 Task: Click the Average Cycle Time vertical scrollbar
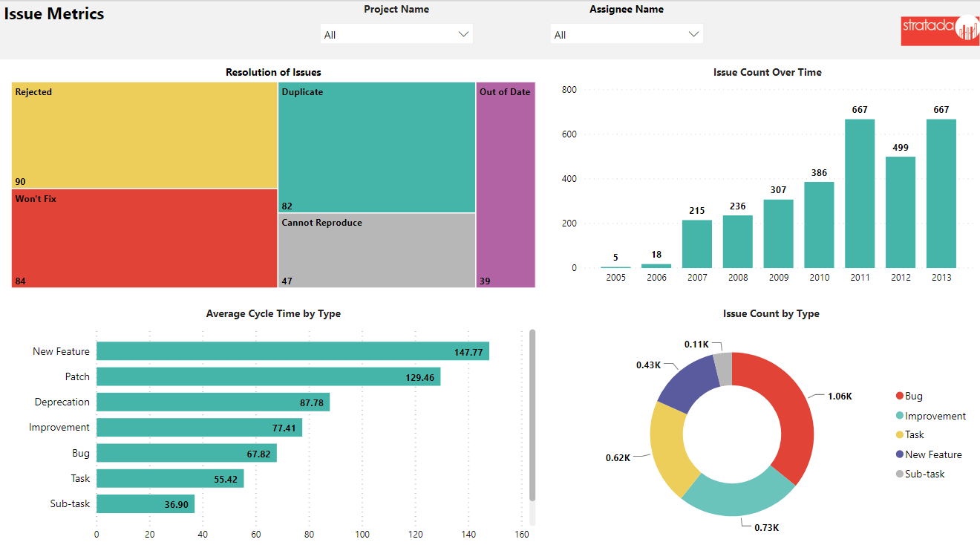532,416
